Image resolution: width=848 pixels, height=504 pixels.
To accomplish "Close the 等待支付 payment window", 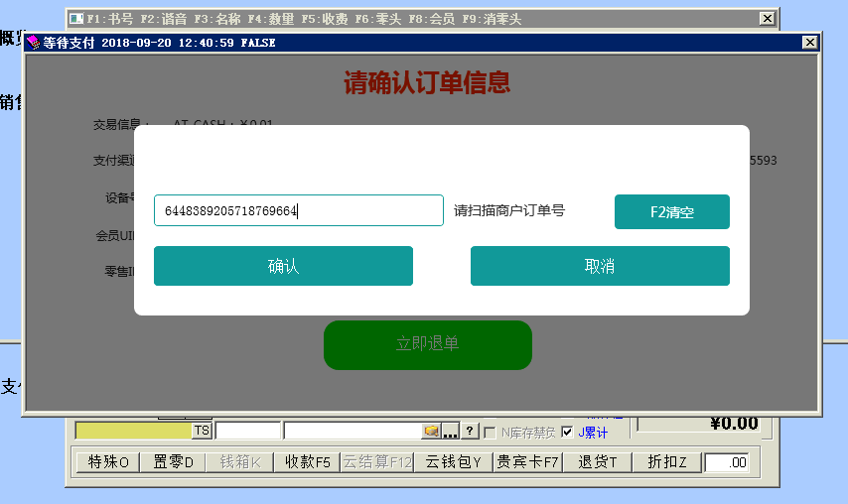I will (810, 43).
